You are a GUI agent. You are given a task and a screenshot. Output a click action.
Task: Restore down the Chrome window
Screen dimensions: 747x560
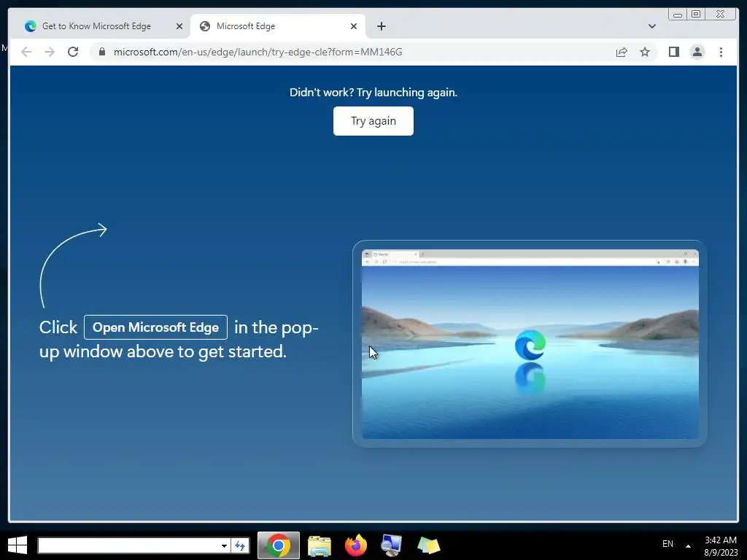696,15
